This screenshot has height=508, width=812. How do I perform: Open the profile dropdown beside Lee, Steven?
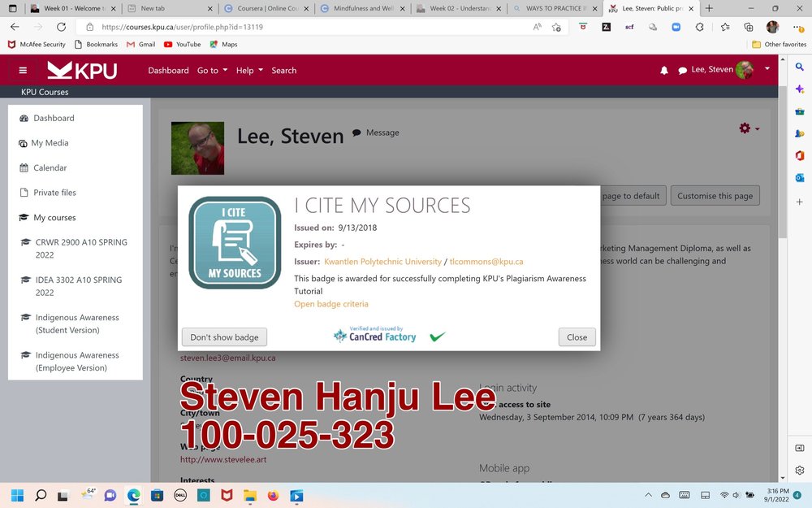767,69
